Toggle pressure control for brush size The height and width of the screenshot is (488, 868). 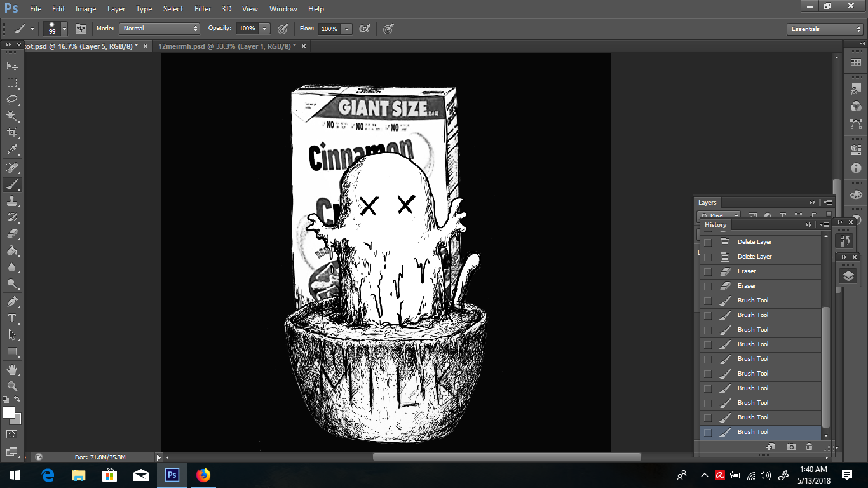[388, 29]
